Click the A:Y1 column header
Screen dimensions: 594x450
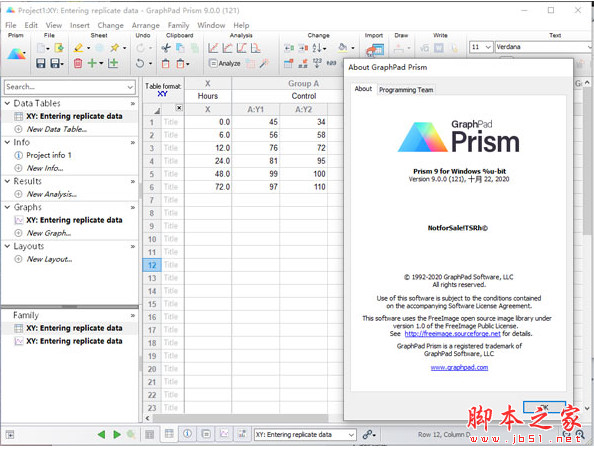coord(255,109)
